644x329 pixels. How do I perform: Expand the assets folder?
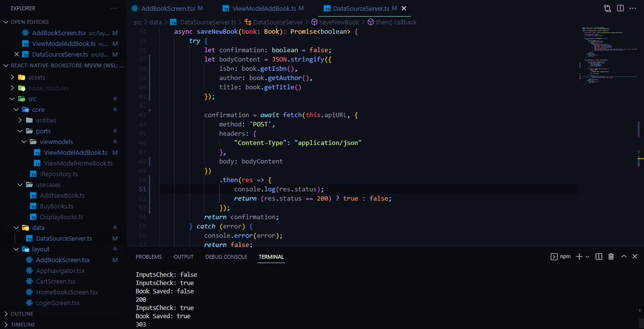pos(36,77)
